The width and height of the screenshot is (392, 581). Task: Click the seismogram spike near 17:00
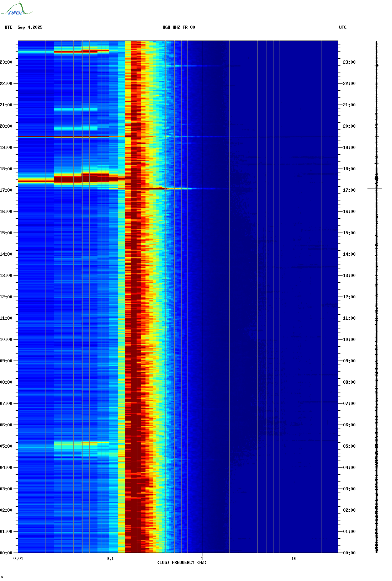click(x=375, y=188)
